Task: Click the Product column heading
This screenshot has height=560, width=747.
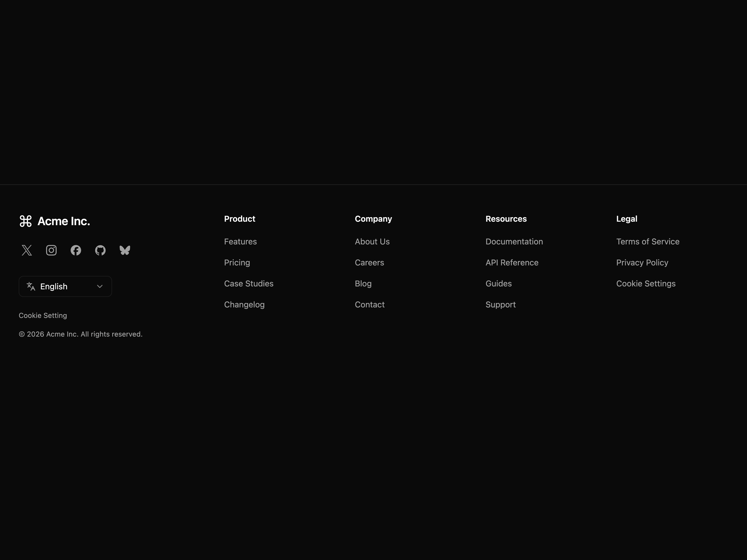Action: point(240,219)
